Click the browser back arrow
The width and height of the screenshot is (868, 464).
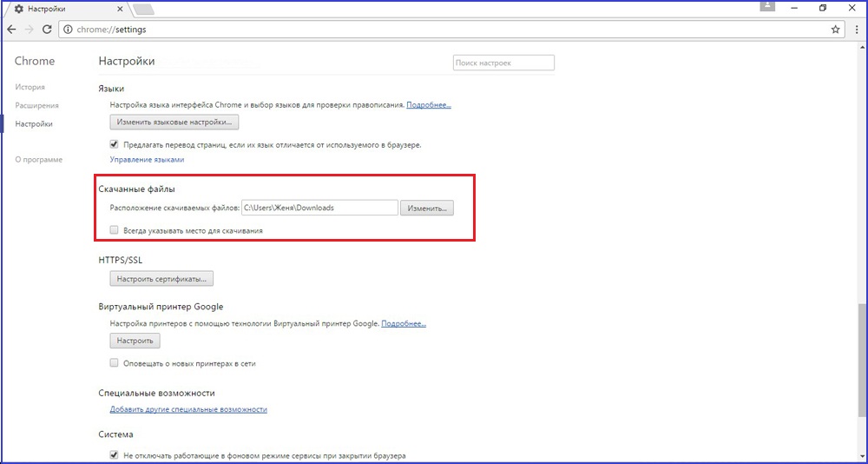pyautogui.click(x=11, y=29)
